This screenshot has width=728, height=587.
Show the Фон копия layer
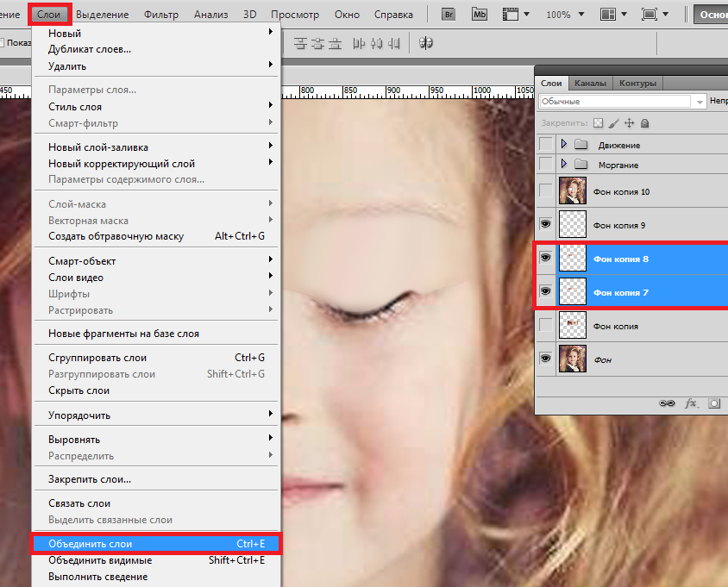(545, 325)
